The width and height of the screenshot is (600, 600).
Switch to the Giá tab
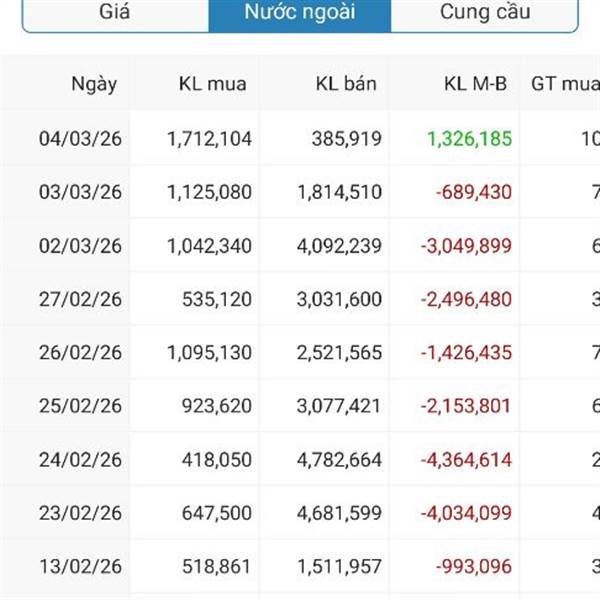pos(115,14)
